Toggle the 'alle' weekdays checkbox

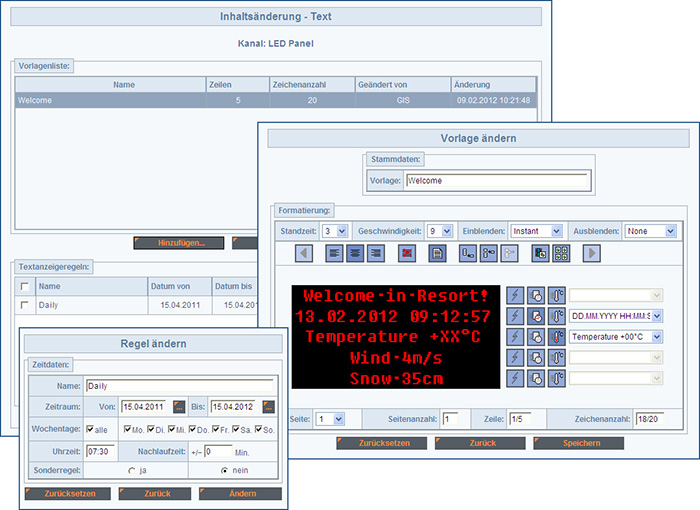point(90,429)
